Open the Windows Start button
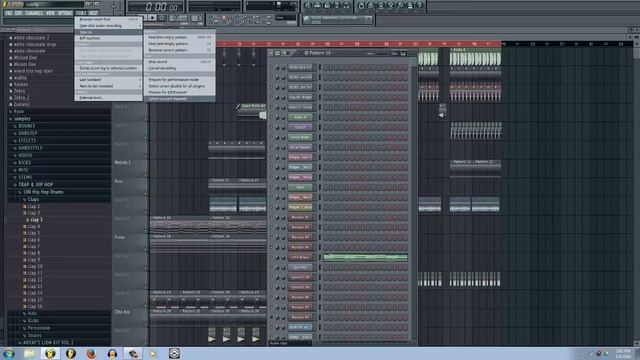Image resolution: width=640 pixels, height=360 pixels. pyautogui.click(x=9, y=353)
